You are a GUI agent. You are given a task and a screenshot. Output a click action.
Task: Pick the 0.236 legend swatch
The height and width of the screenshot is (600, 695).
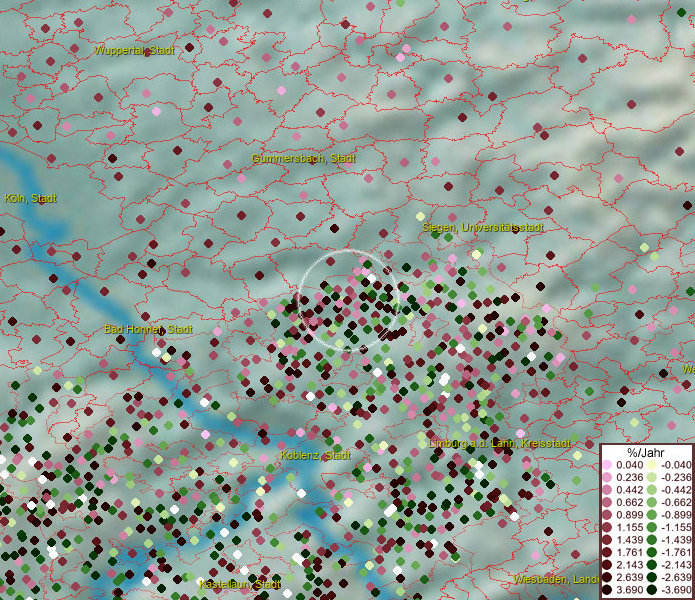click(607, 477)
